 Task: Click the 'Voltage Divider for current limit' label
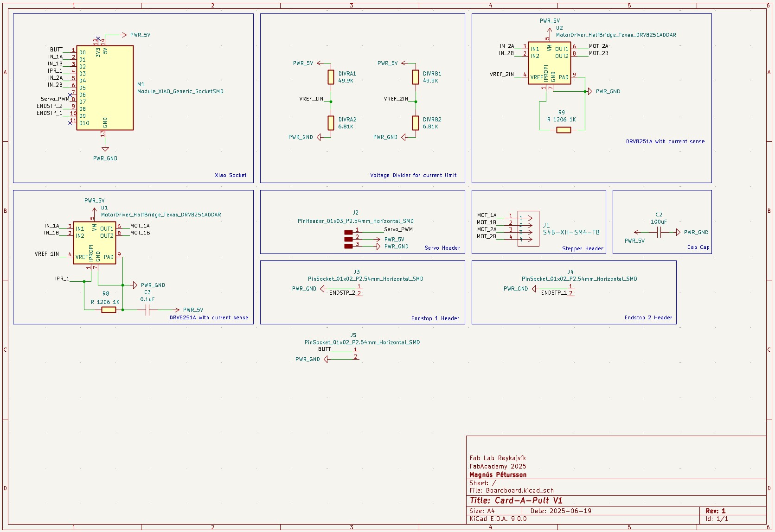coord(413,175)
